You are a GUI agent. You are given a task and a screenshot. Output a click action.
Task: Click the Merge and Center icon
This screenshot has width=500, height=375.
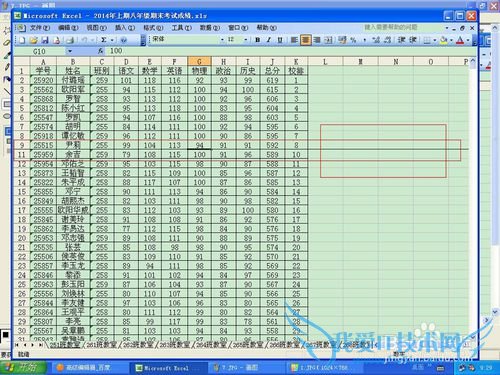(329, 40)
